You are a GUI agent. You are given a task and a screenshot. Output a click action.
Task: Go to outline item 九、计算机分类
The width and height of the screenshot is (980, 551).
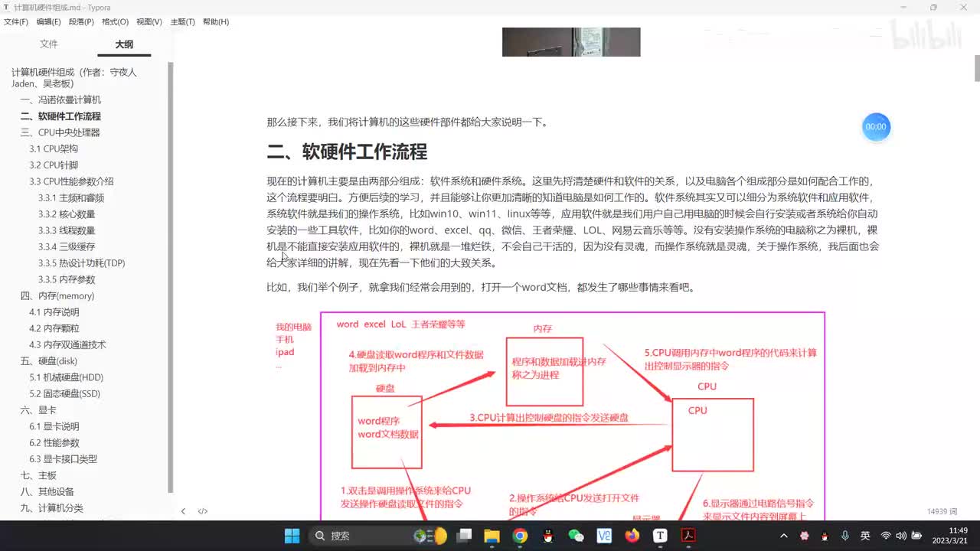(x=52, y=508)
